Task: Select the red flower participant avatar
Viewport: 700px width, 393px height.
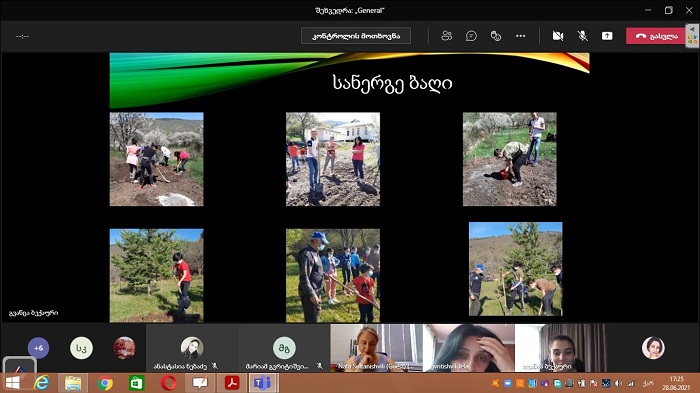Action: pyautogui.click(x=124, y=348)
